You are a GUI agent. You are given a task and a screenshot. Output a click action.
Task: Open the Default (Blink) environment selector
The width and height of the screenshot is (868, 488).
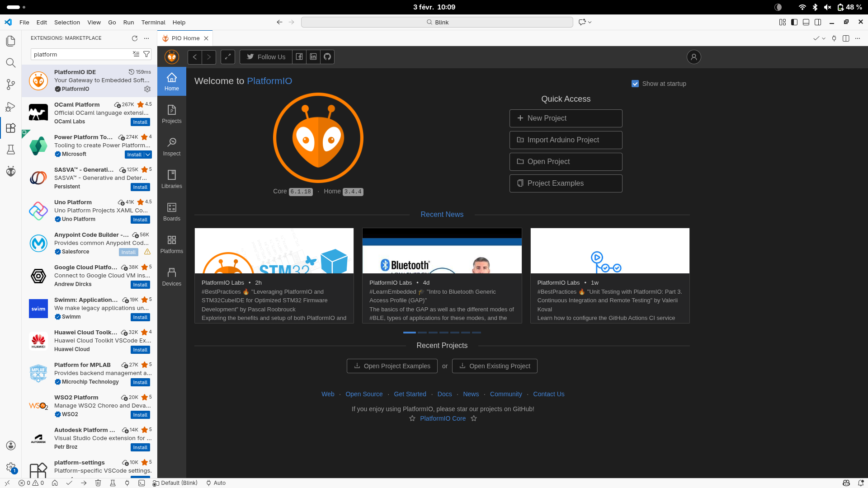coord(175,483)
